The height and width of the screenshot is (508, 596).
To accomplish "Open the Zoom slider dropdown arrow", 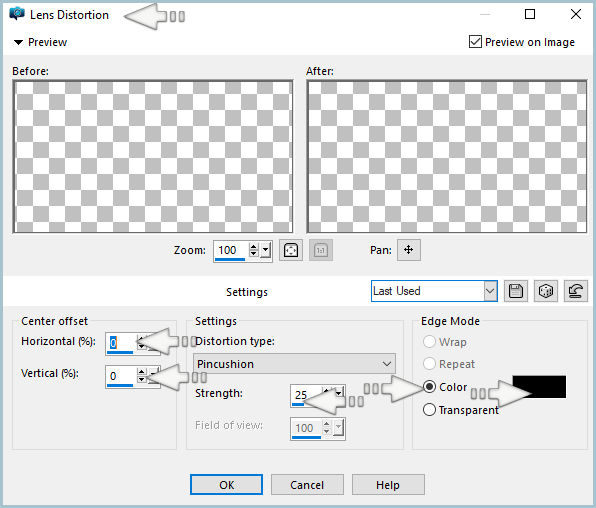I will tap(266, 251).
